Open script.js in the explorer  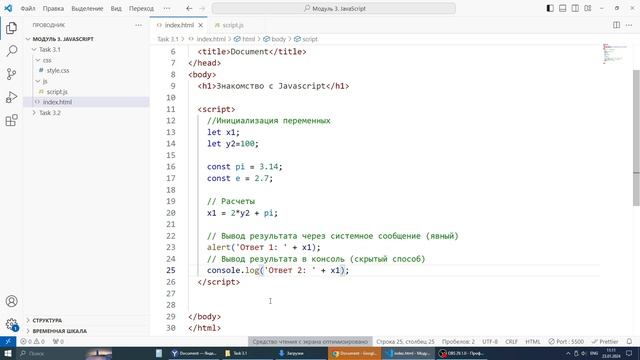(x=57, y=92)
